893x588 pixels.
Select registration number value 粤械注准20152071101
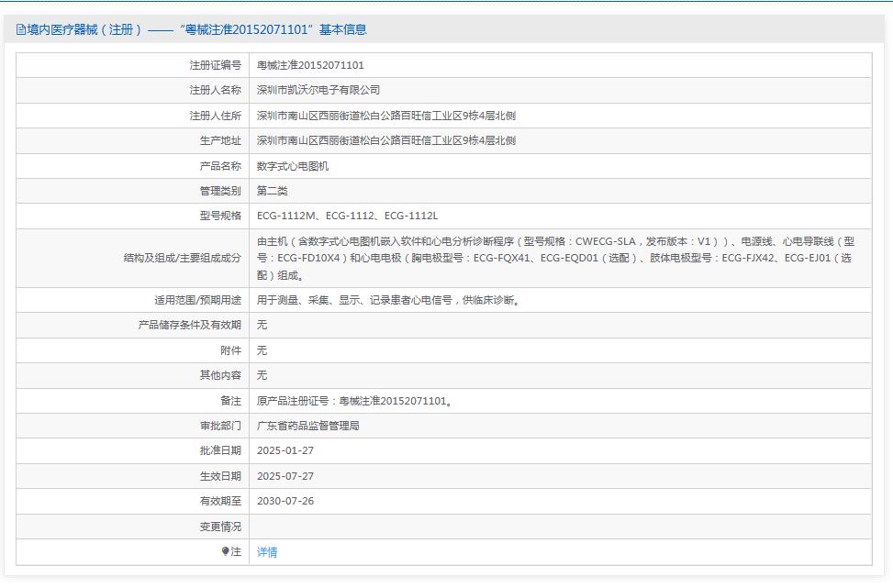click(310, 65)
